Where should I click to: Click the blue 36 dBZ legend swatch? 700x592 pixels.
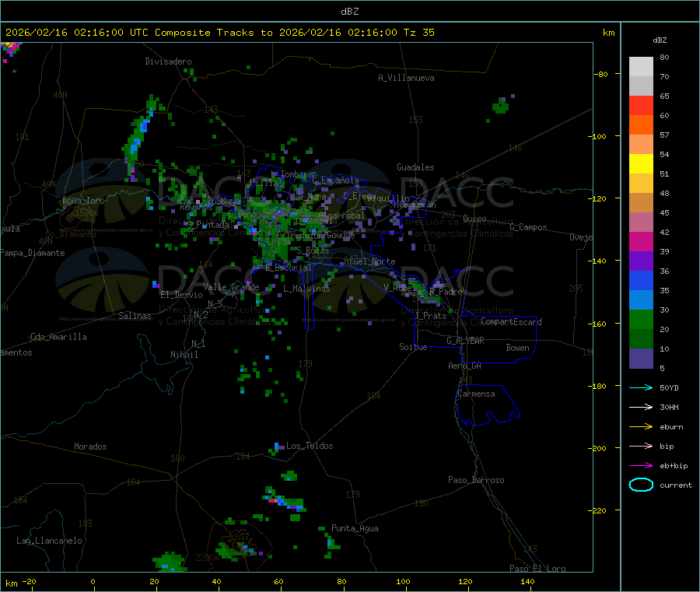pyautogui.click(x=641, y=280)
